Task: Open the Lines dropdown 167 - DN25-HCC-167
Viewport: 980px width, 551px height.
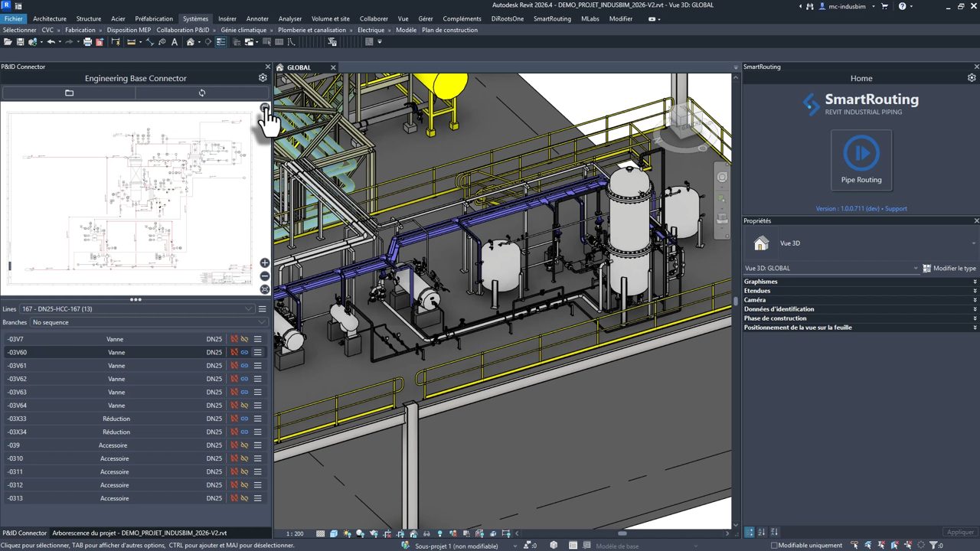Action: (137, 309)
